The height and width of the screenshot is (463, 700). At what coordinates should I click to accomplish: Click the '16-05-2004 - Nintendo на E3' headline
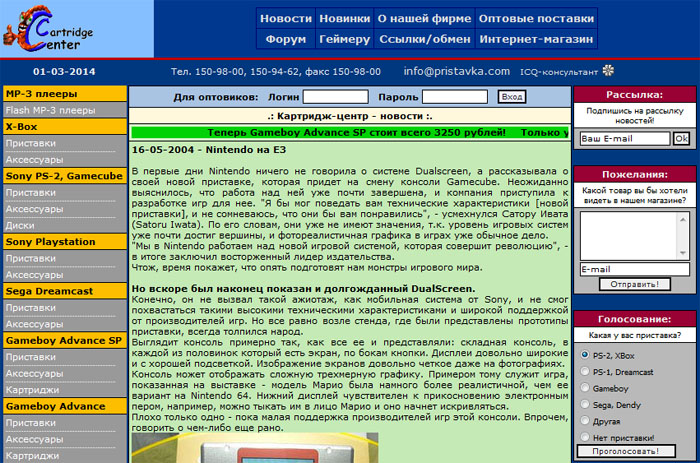pos(208,150)
